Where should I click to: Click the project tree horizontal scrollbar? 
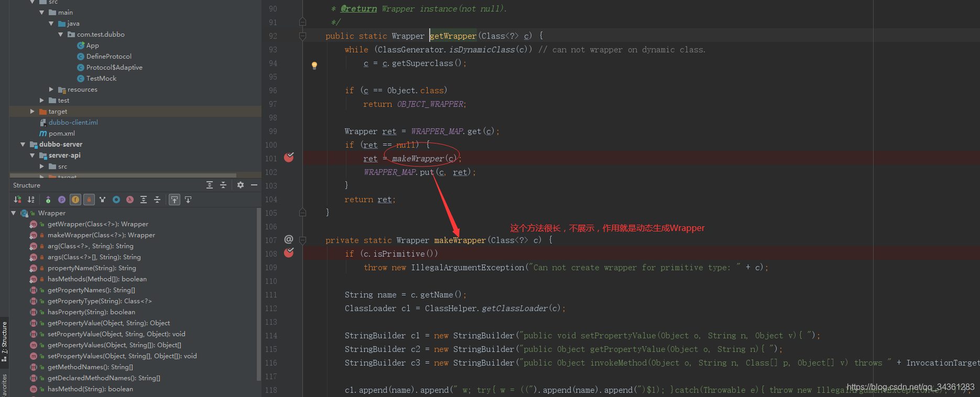pyautogui.click(x=123, y=175)
